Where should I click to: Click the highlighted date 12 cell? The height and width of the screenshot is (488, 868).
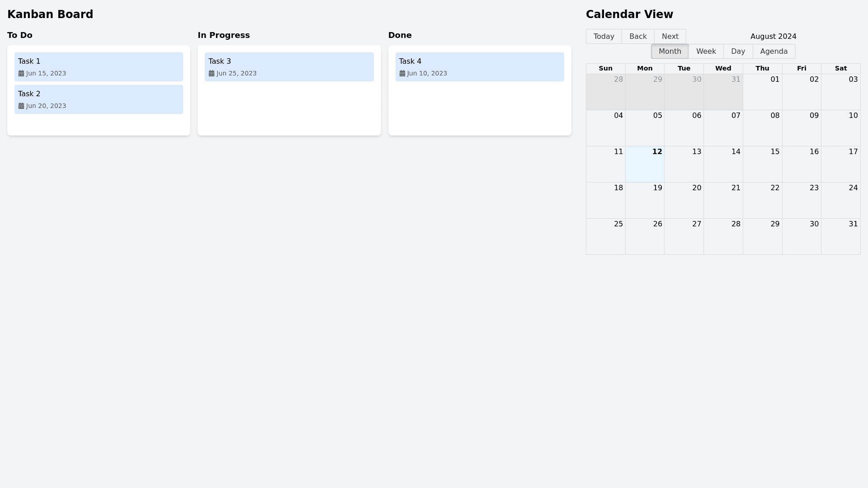(645, 164)
